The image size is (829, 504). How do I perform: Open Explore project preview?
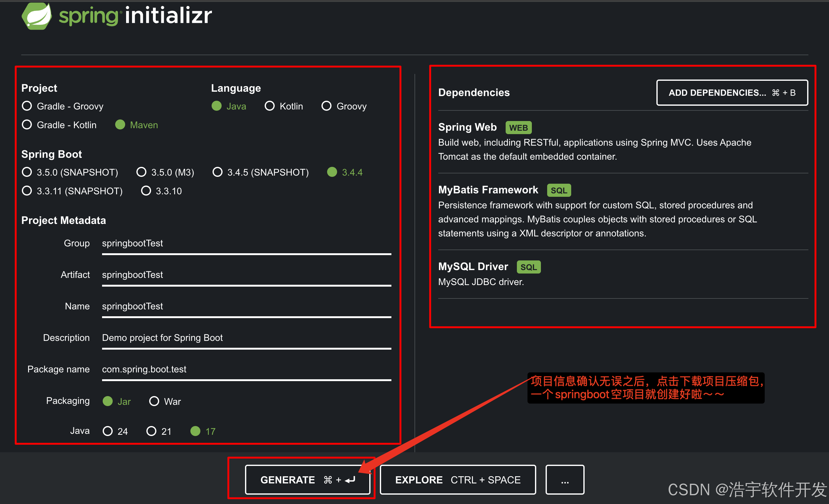point(458,480)
